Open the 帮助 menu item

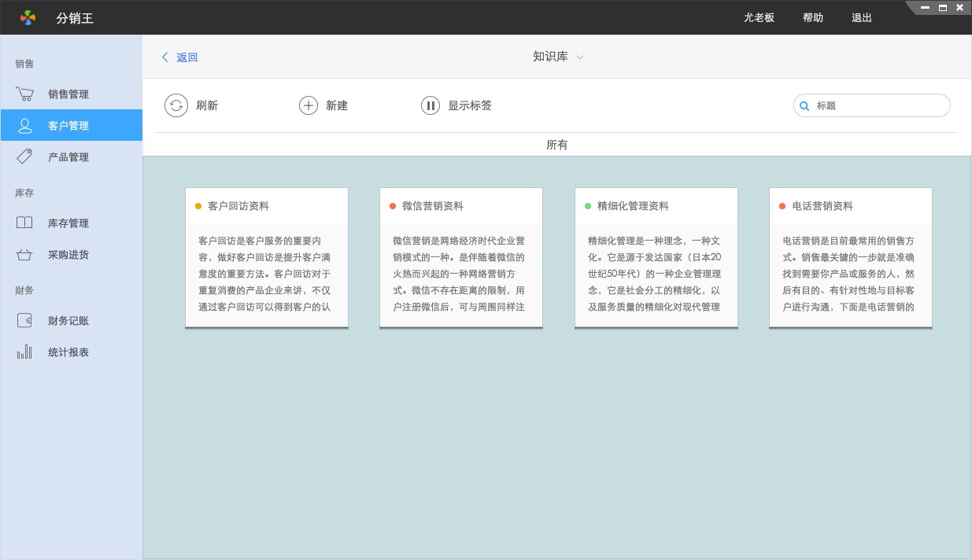pos(813,17)
